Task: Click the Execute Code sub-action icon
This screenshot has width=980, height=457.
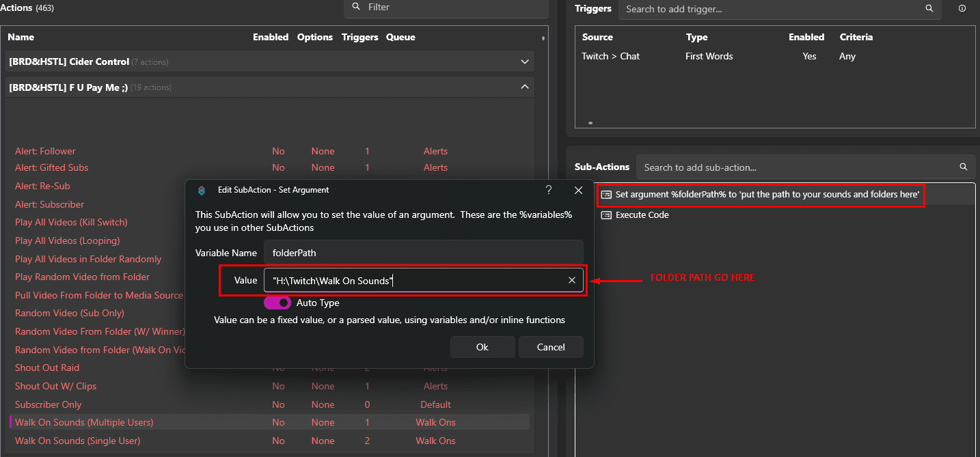Action: click(x=605, y=215)
